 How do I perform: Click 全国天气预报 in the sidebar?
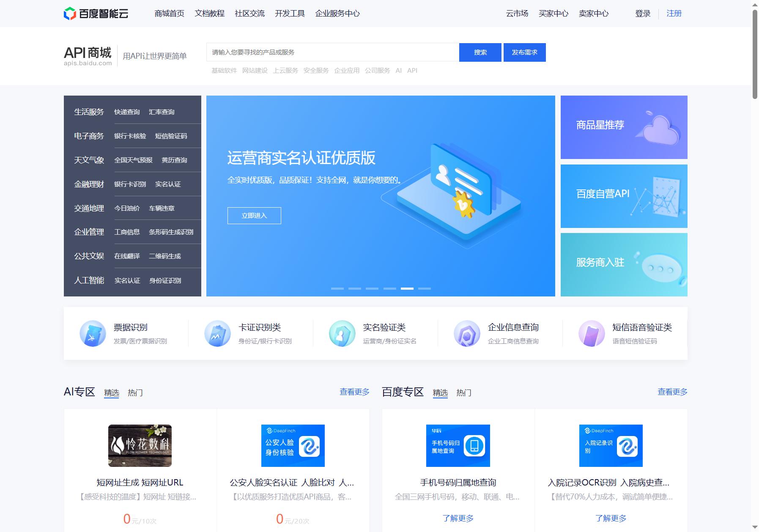(x=133, y=160)
